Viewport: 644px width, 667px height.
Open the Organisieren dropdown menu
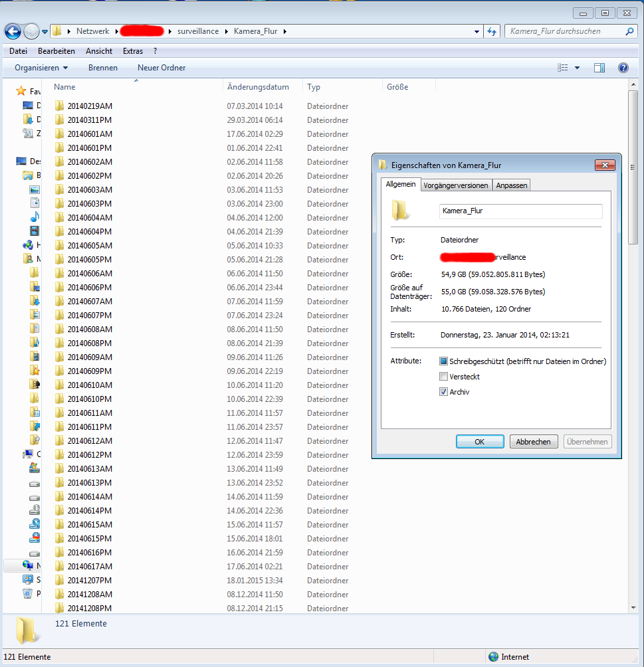coord(41,68)
